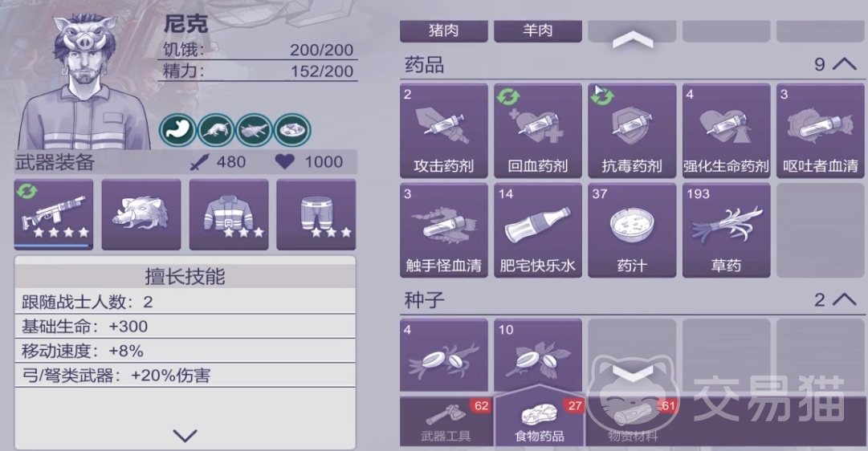Select the 攻击药剂 attack potion item
This screenshot has width=868, height=451.
tap(443, 131)
